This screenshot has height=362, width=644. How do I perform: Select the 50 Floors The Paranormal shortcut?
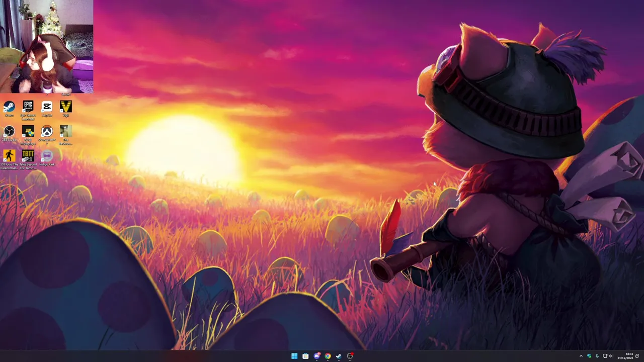[9, 160]
